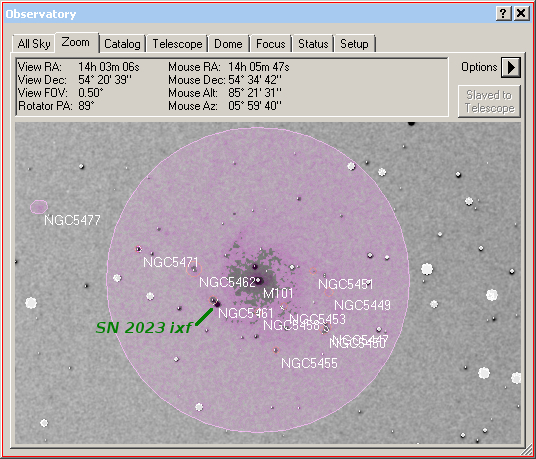This screenshot has height=459, width=536.
Task: Click the SN 2023 ixf annotation text
Action: [x=144, y=327]
